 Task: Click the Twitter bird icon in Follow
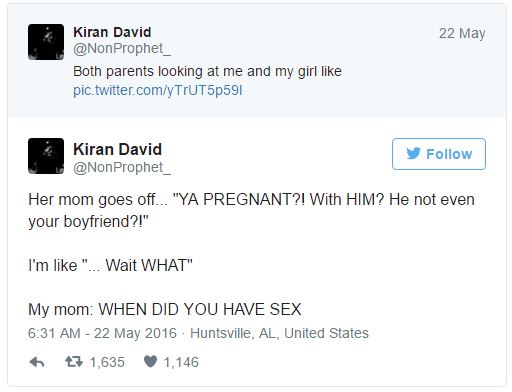point(413,154)
